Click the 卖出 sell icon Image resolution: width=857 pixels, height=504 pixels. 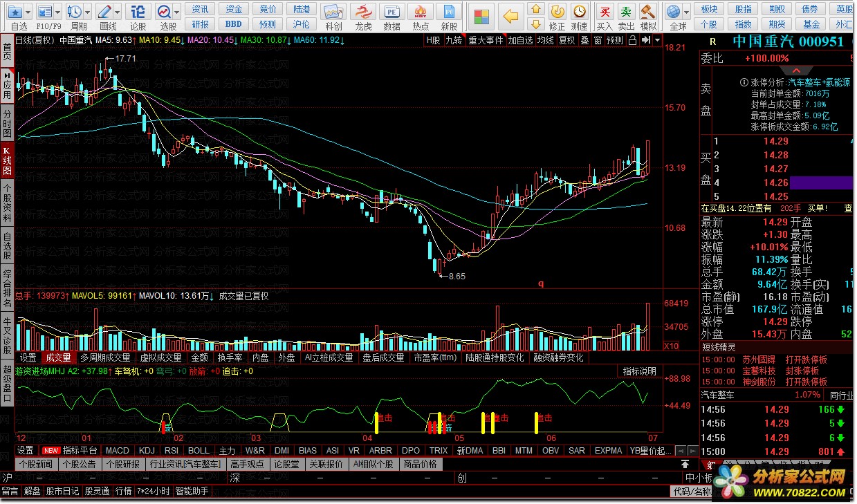coord(626,11)
